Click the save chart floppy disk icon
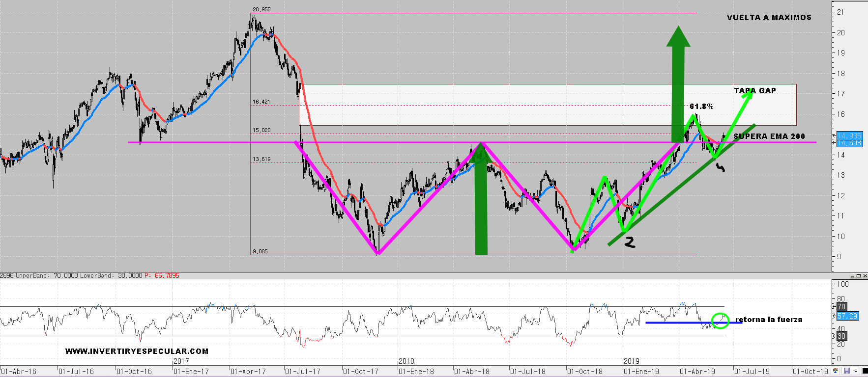This screenshot has height=377, width=868. (847, 371)
